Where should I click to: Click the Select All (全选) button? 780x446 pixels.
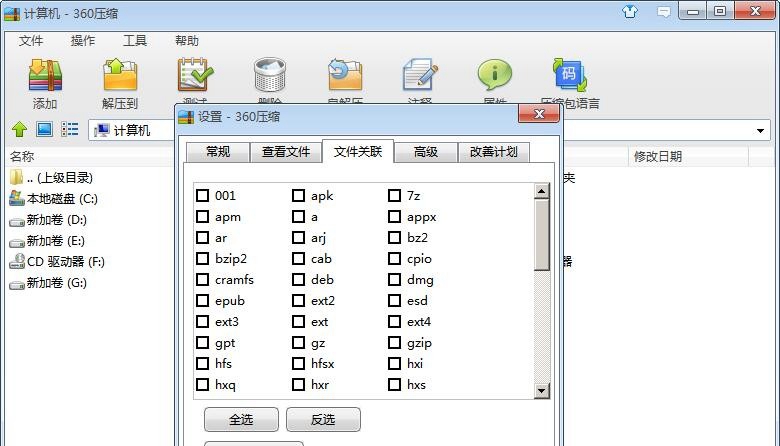[x=241, y=420]
